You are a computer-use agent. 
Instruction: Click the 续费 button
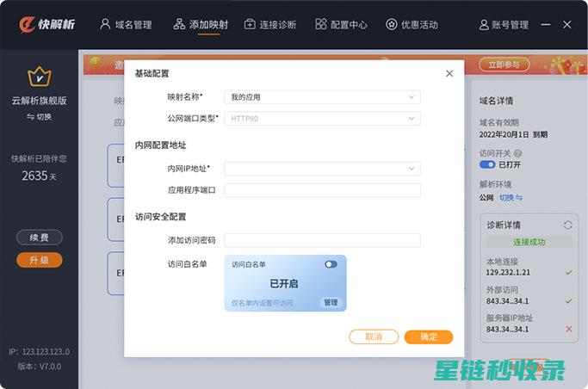click(x=40, y=238)
